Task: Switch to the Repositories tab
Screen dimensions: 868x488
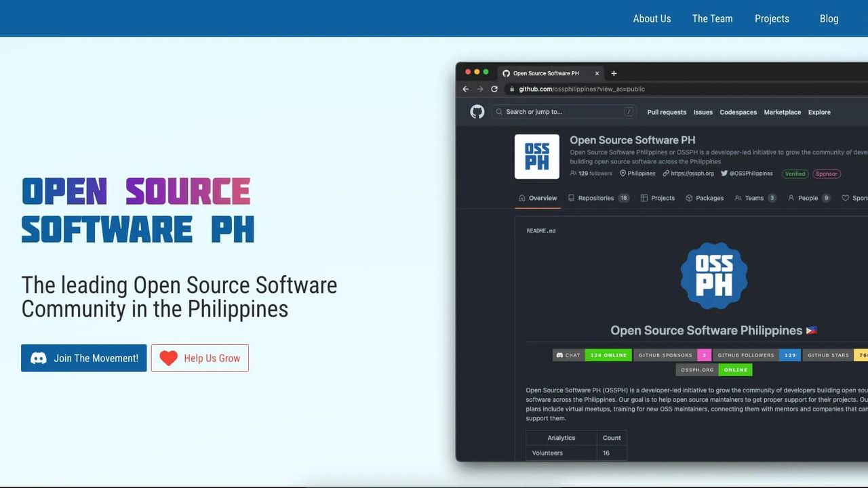Action: [599, 198]
